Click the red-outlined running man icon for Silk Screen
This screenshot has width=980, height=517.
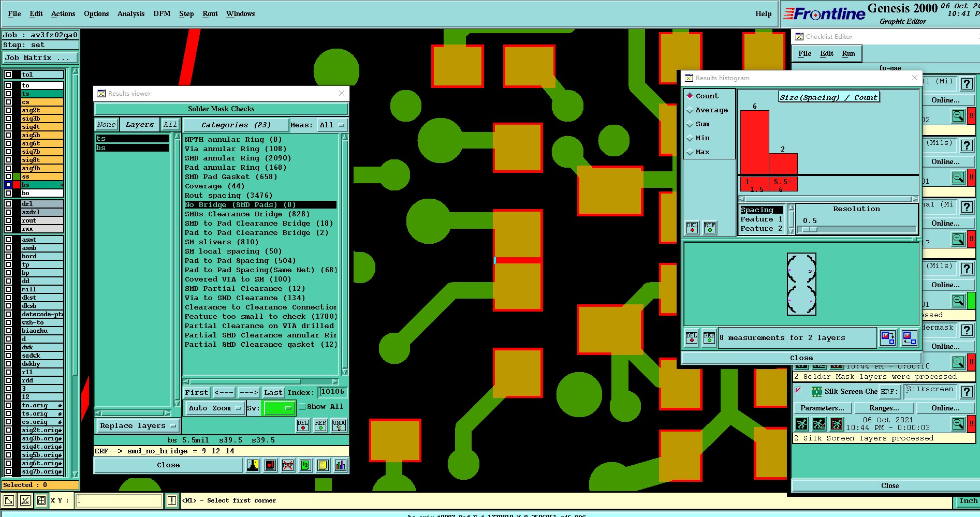pos(837,424)
